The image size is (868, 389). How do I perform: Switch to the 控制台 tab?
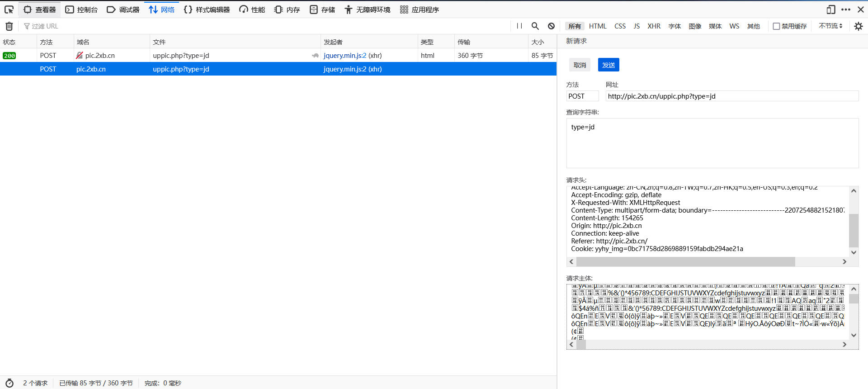[82, 9]
